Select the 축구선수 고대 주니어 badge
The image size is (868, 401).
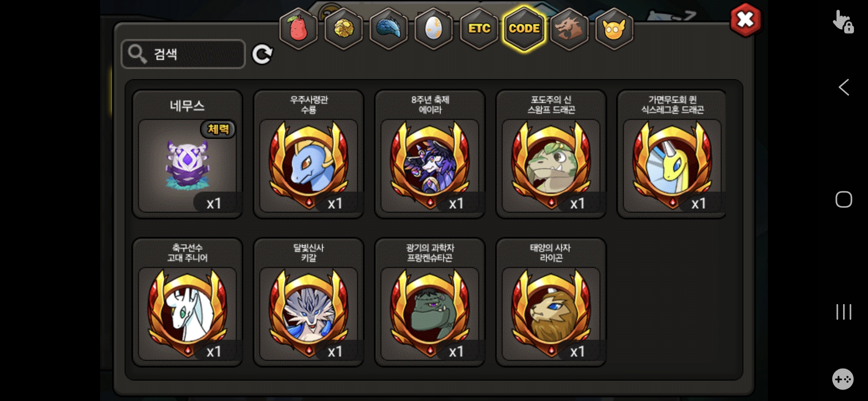pyautogui.click(x=187, y=302)
